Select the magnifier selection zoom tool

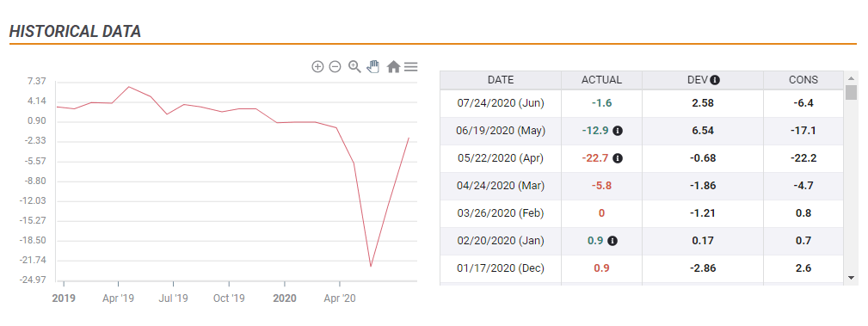point(354,67)
